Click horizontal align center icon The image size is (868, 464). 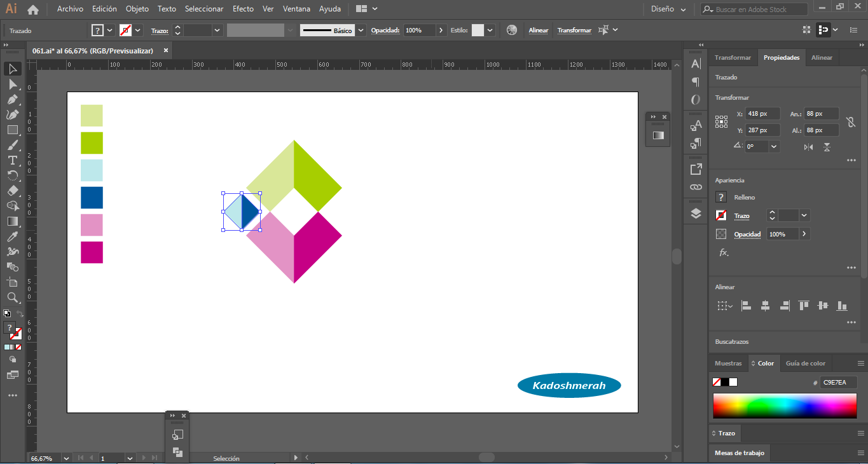[765, 306]
